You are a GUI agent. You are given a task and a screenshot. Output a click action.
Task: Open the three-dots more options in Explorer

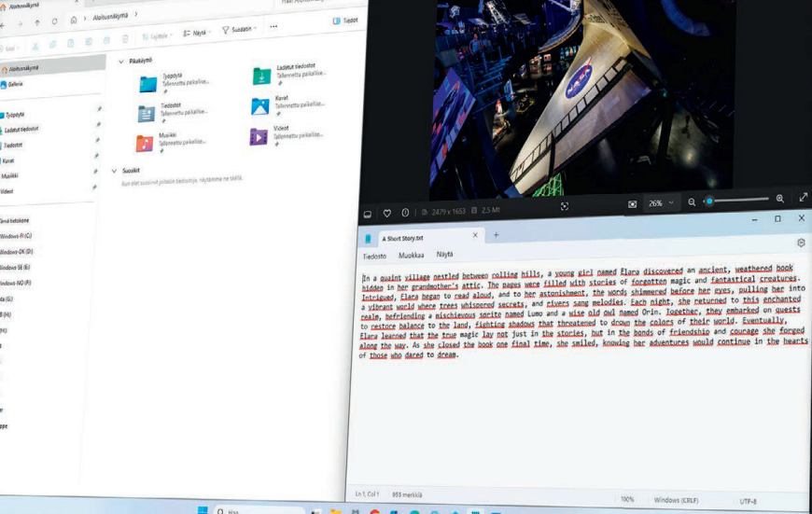273,26
